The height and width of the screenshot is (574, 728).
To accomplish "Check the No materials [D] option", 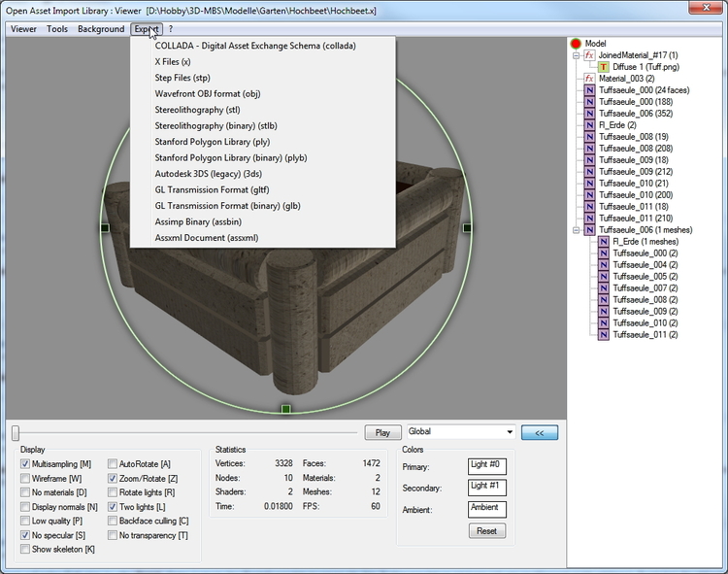I will tap(25, 492).
